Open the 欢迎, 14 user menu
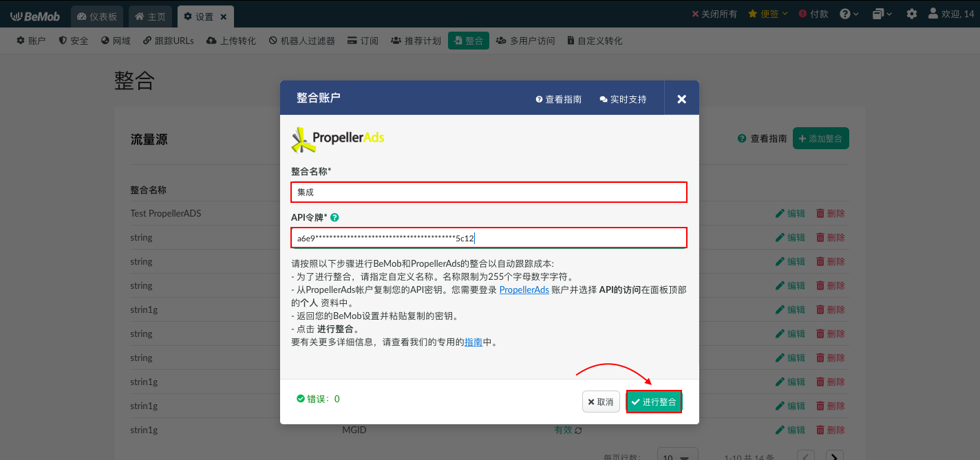The height and width of the screenshot is (460, 980). (x=951, y=12)
